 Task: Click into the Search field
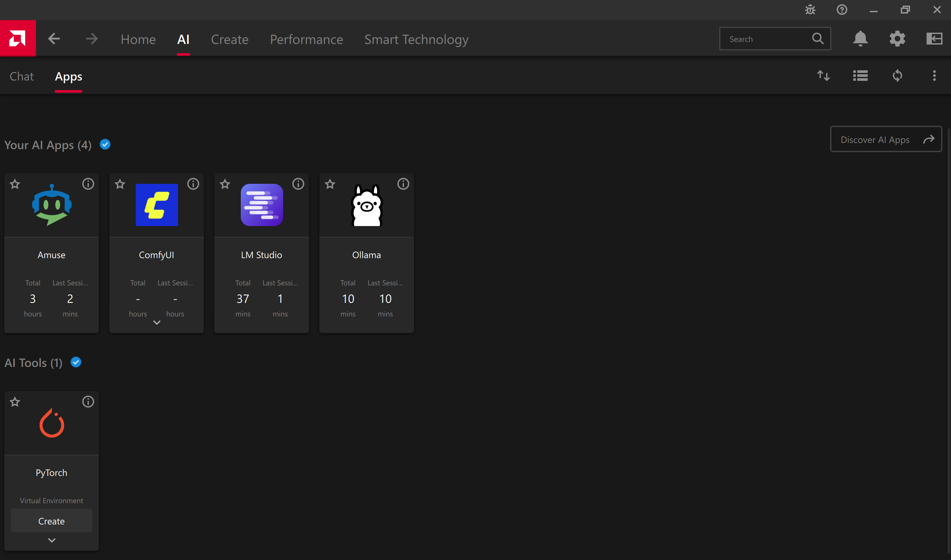click(x=767, y=39)
